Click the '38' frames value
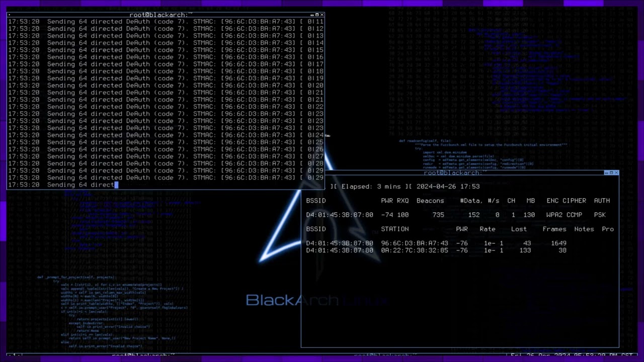Screen dimensions: 644x362 tap(562, 250)
